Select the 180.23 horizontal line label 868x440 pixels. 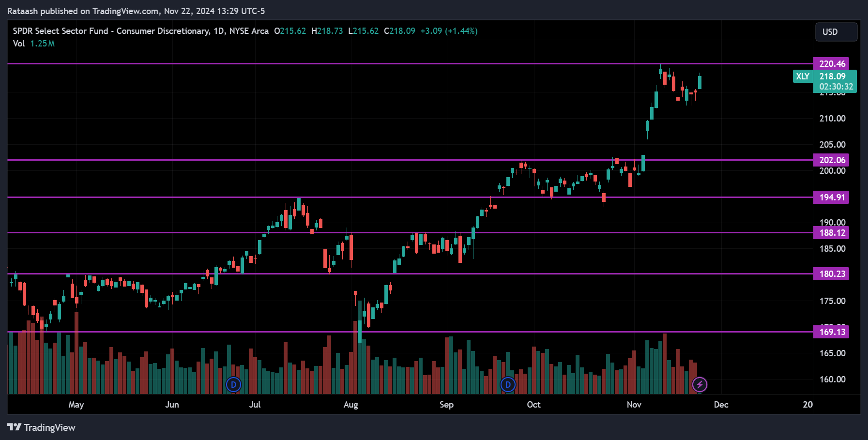(x=831, y=274)
